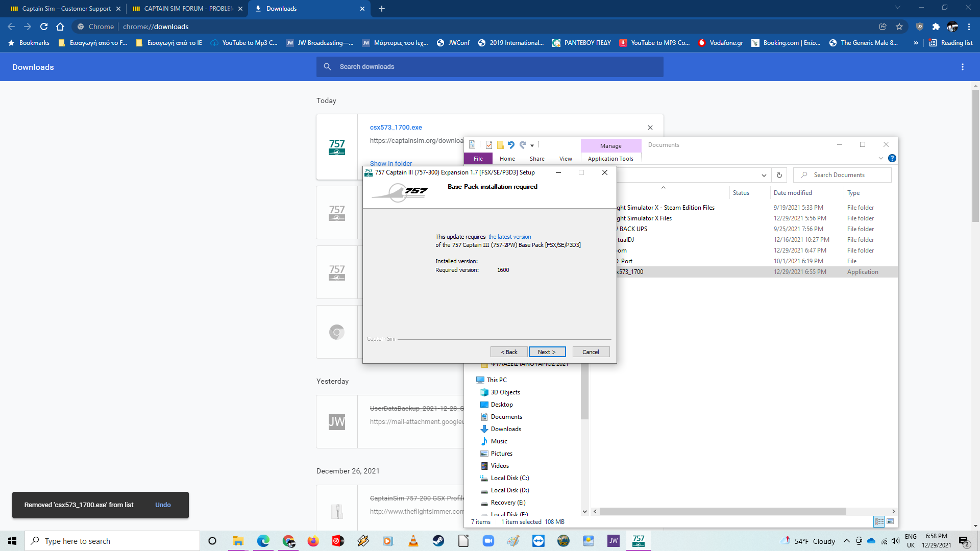
Task: Switch to large icons view toggle
Action: pos(890,521)
